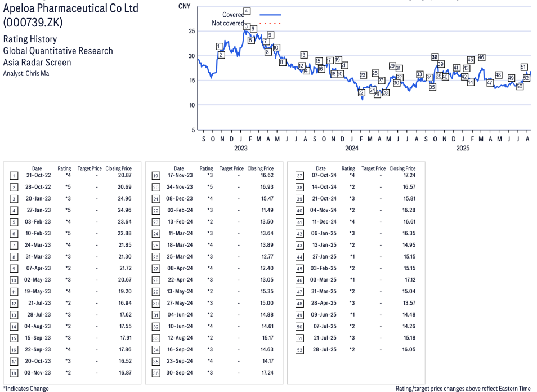537x392 pixels.
Task: Click the closing price 19.20
Action: pos(125,291)
